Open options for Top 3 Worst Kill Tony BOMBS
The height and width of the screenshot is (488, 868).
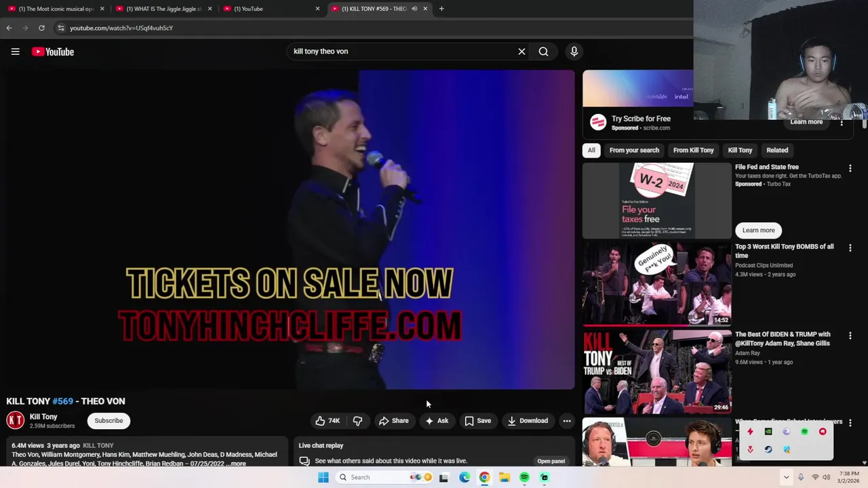[x=850, y=248]
